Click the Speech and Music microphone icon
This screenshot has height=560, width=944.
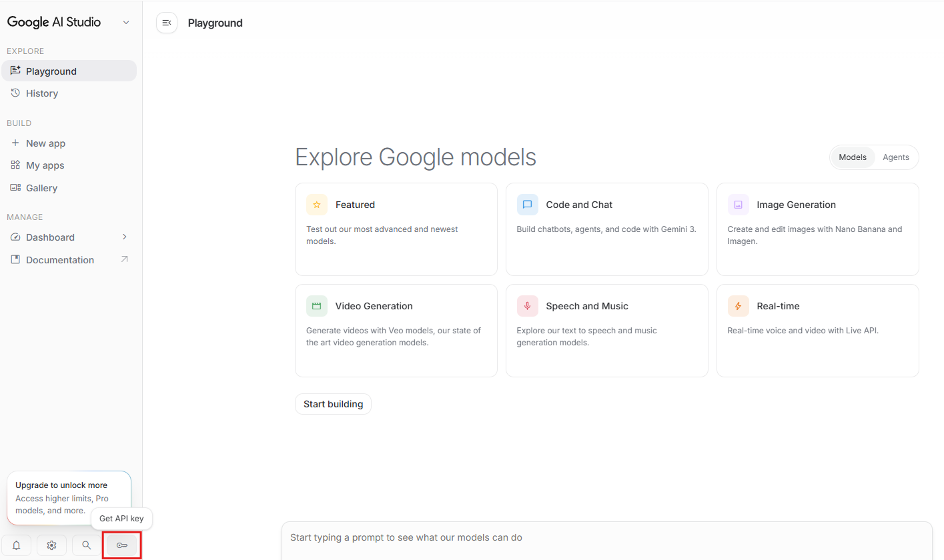[x=528, y=306]
